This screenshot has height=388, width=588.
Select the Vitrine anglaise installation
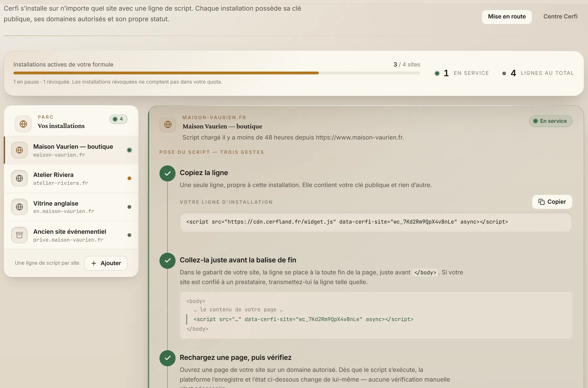coord(71,207)
